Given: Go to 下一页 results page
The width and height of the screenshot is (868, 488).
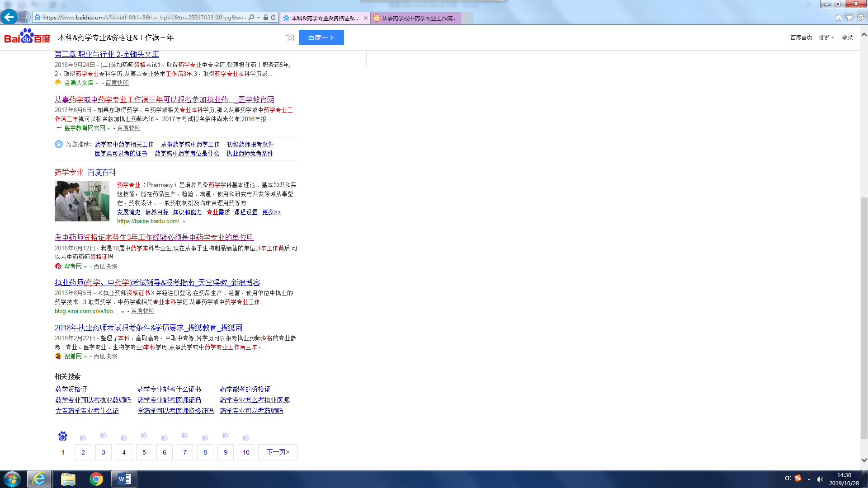Looking at the screenshot, I should click(x=278, y=452).
